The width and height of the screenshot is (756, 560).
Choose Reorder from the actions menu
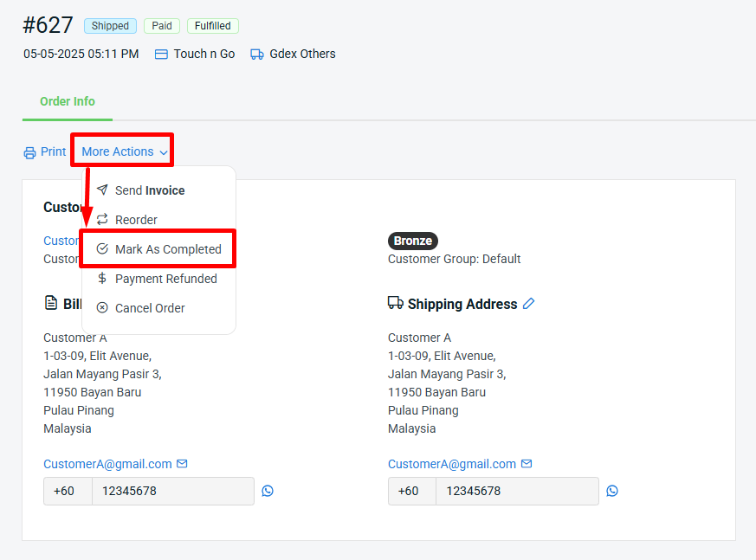pos(136,220)
